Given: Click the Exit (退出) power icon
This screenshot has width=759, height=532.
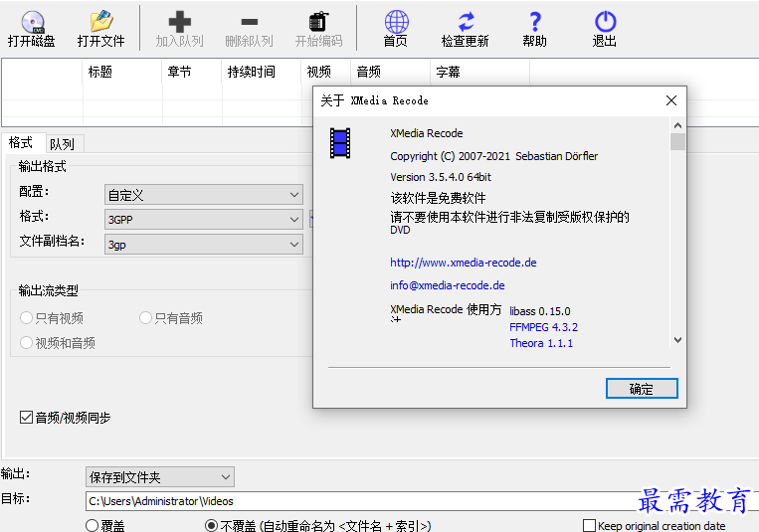Looking at the screenshot, I should coord(605,22).
